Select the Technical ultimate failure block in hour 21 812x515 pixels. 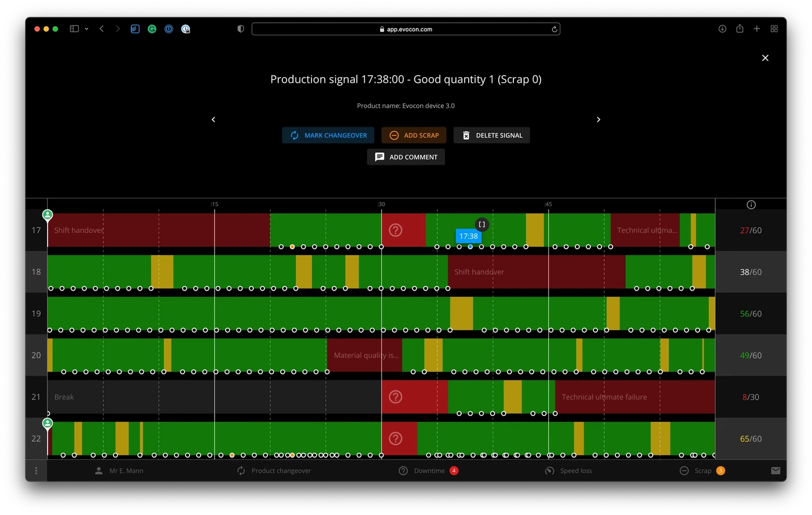pyautogui.click(x=635, y=397)
